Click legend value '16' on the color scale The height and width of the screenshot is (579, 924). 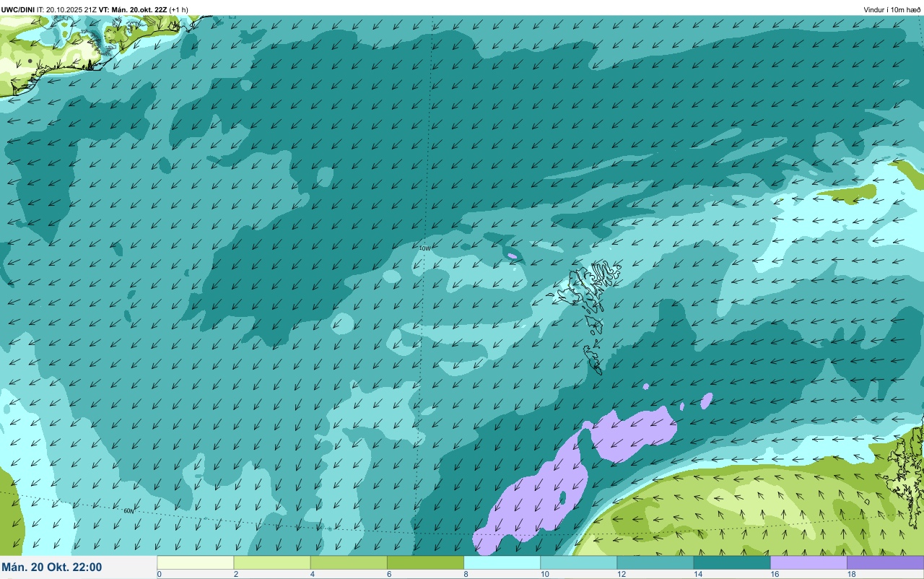(x=774, y=574)
